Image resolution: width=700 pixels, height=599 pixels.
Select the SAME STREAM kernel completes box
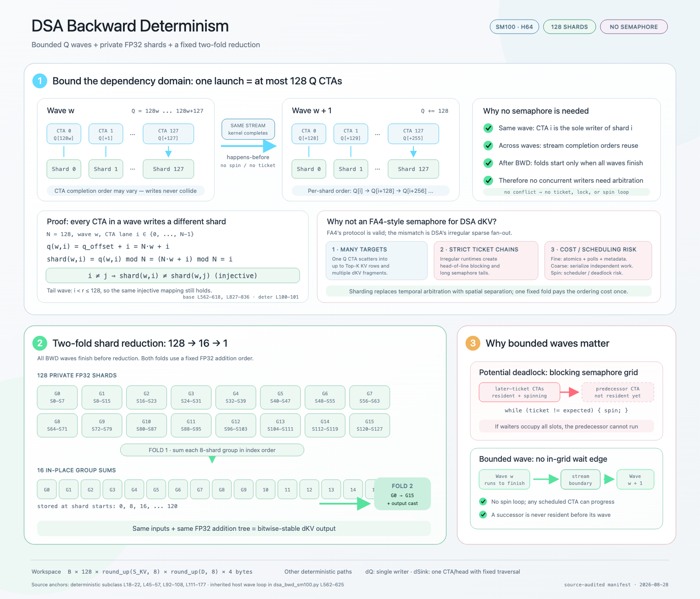point(248,129)
